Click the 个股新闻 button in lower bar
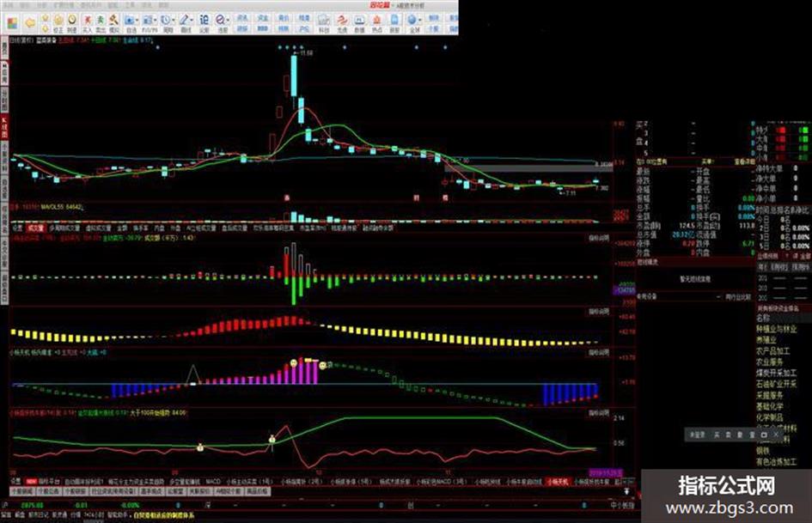The image size is (812, 523). [x=21, y=491]
